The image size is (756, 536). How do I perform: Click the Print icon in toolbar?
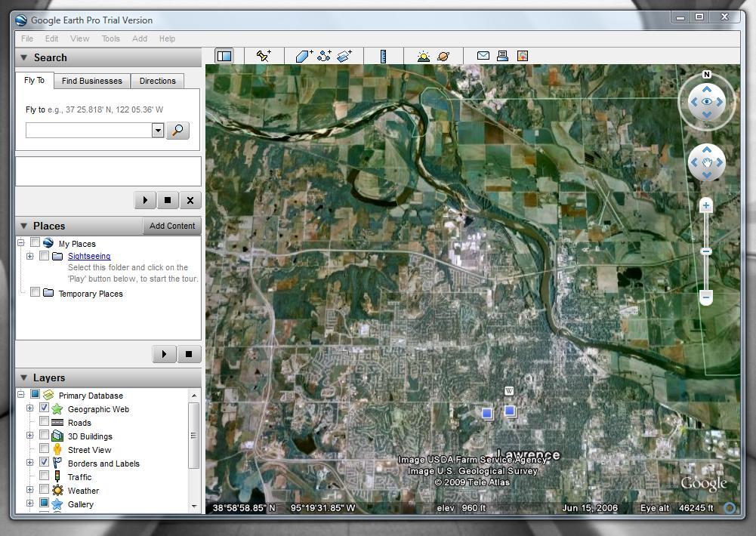click(x=502, y=56)
